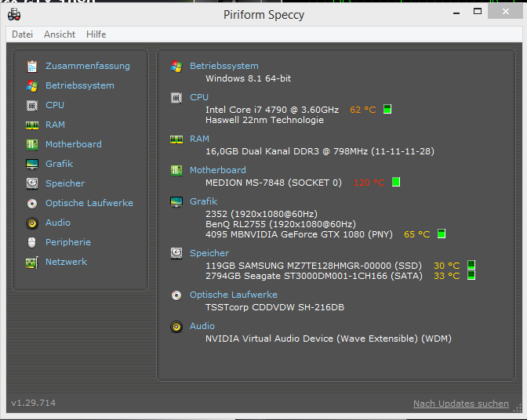This screenshot has width=527, height=420.
Task: Open the Speicher section in the sidebar
Action: [x=65, y=183]
